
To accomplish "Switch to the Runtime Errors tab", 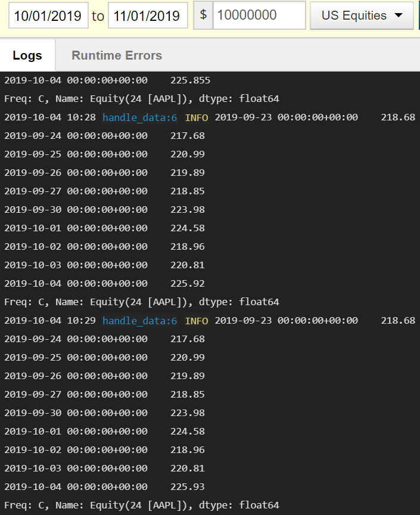I will pos(116,55).
